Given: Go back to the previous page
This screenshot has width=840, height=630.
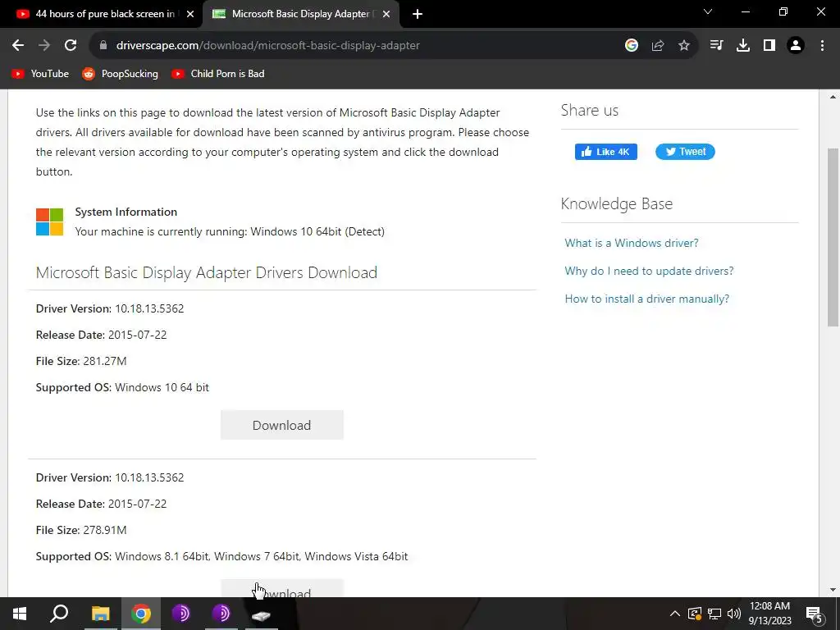Looking at the screenshot, I should click(x=18, y=46).
